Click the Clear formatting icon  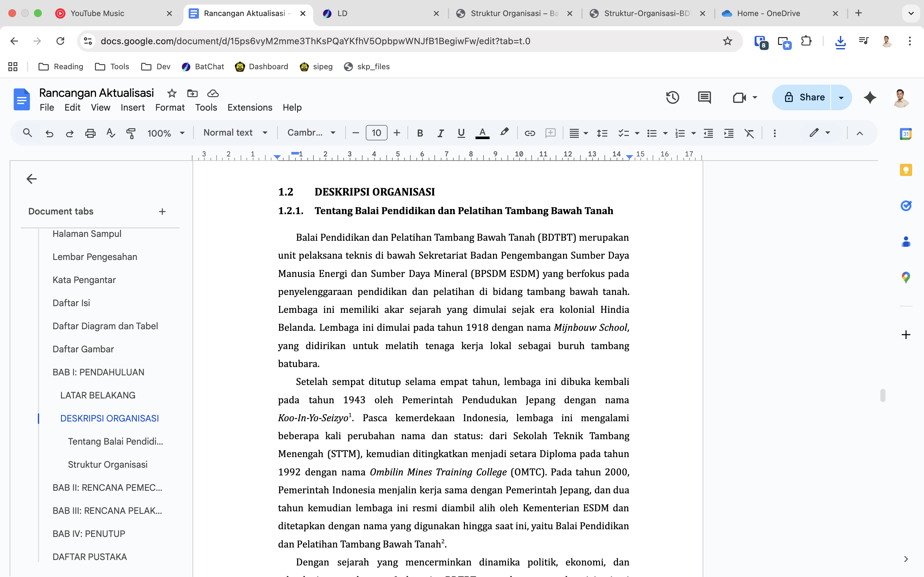pyautogui.click(x=749, y=133)
